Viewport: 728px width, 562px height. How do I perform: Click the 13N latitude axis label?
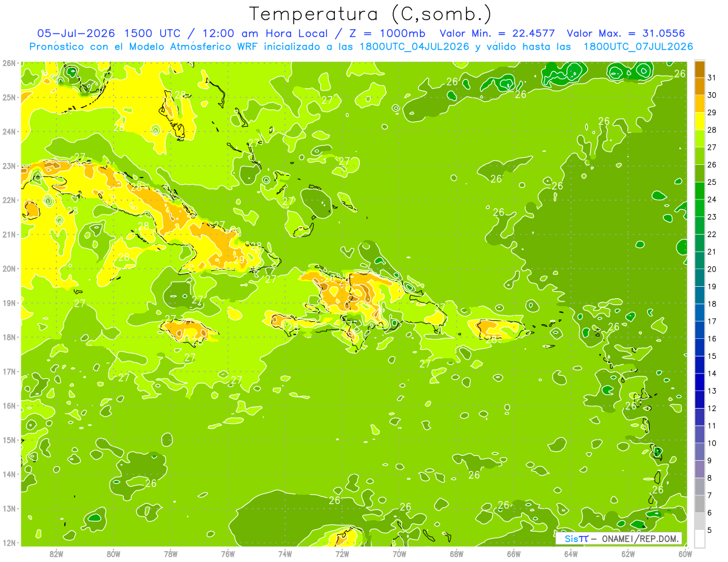(x=9, y=508)
